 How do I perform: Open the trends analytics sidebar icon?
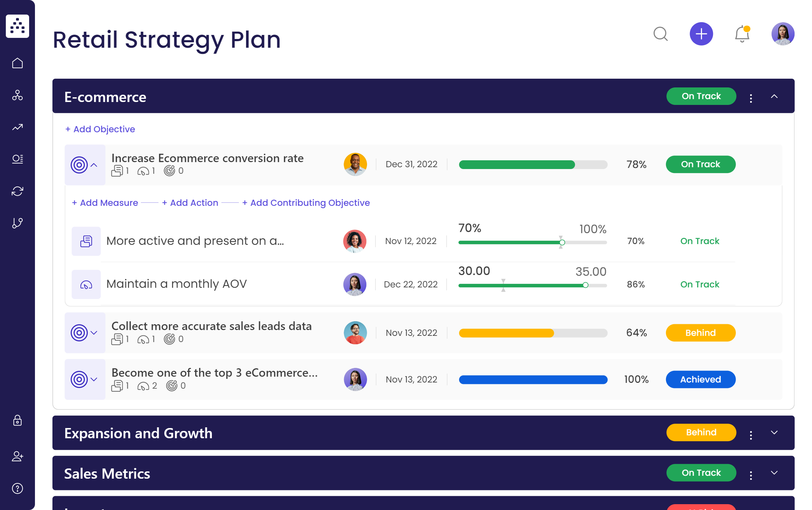17,127
